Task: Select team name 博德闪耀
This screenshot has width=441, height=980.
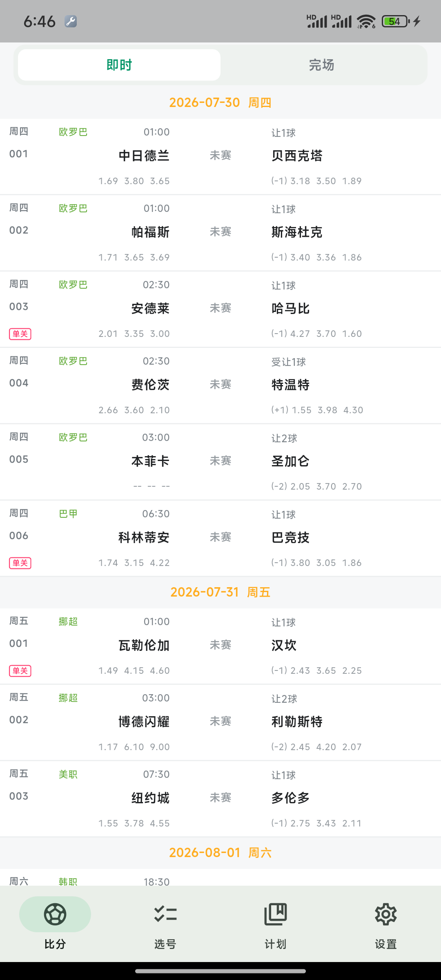Action: point(144,722)
